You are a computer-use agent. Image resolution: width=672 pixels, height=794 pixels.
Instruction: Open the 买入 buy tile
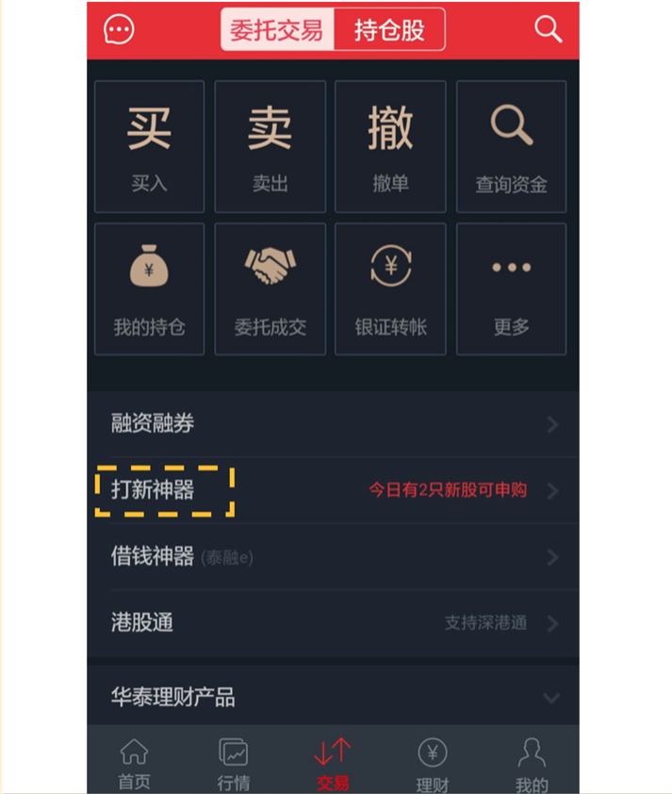(149, 146)
